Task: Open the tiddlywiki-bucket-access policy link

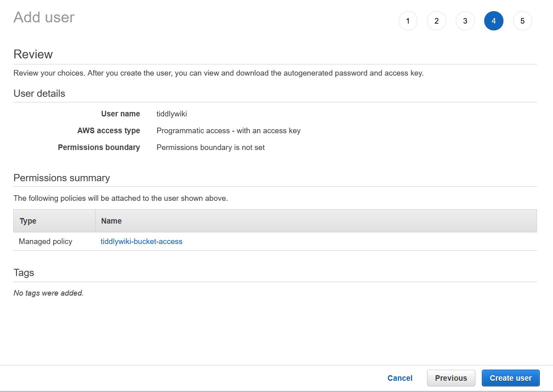Action: tap(142, 242)
